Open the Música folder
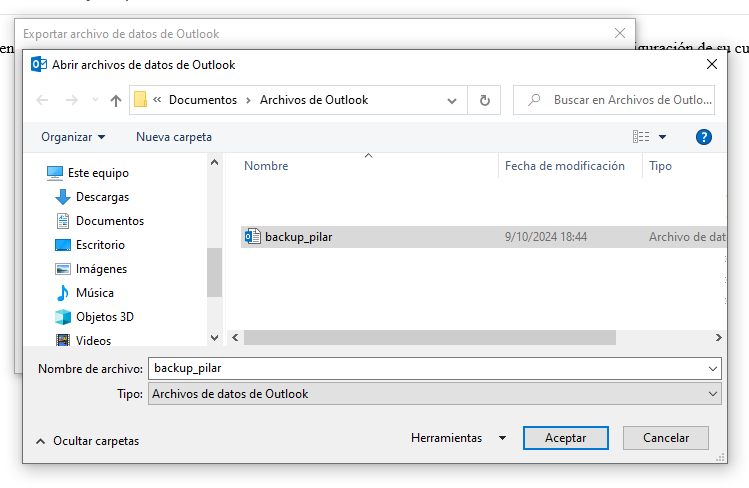Viewport: 749px width, 488px height. (x=95, y=293)
